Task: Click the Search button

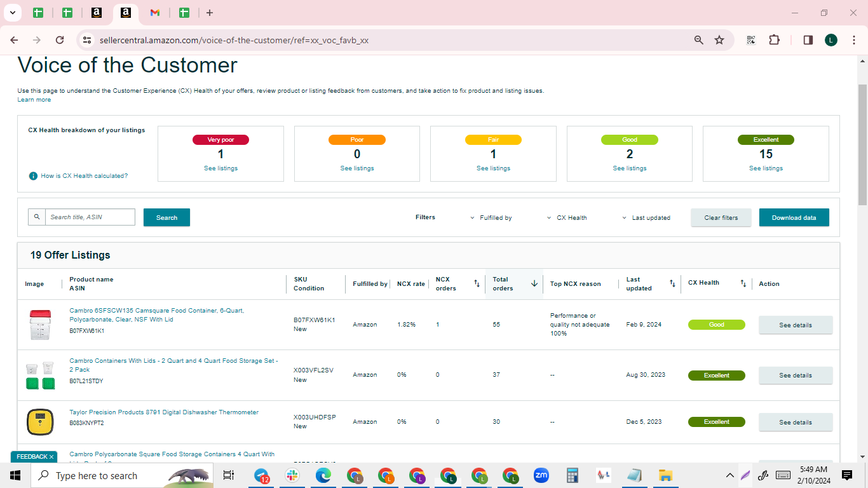Action: tap(166, 217)
